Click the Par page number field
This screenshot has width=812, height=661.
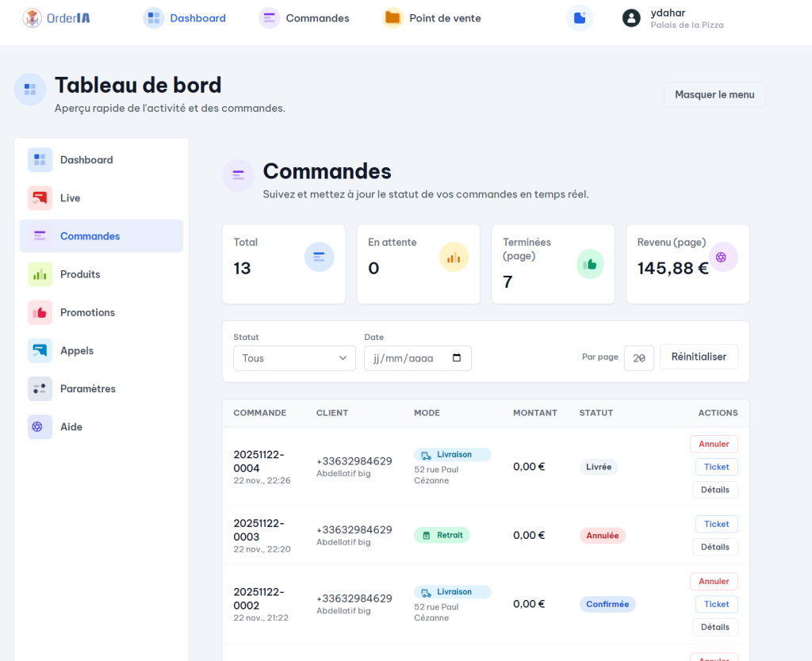(x=639, y=358)
